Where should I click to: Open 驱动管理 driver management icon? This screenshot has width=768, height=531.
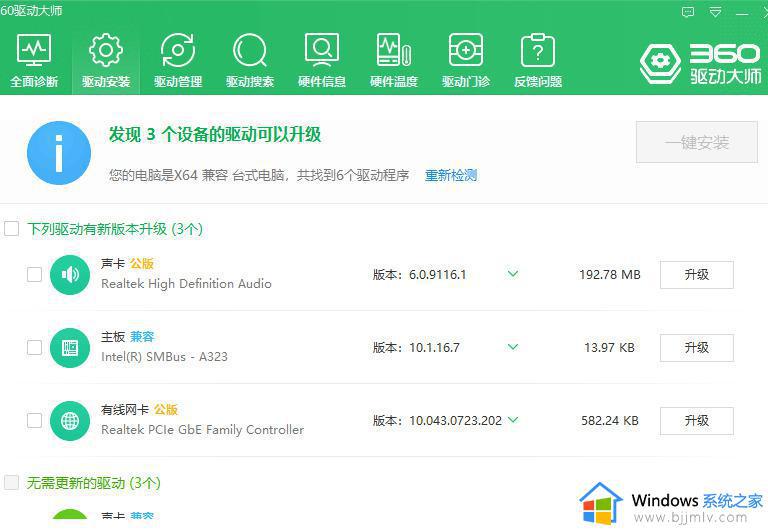coord(178,50)
